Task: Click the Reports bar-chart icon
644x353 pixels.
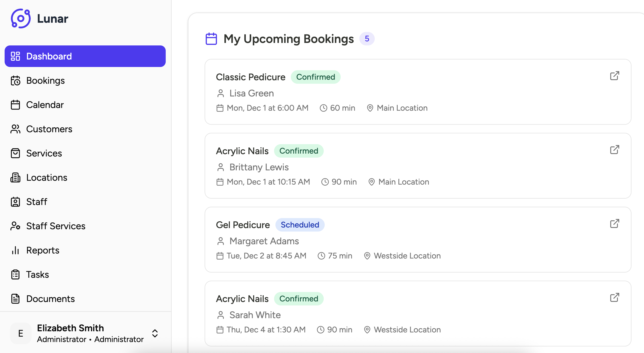Action: (16, 250)
